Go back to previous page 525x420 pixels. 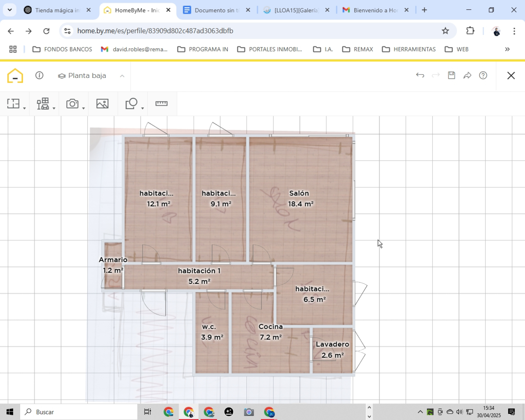coord(11,31)
